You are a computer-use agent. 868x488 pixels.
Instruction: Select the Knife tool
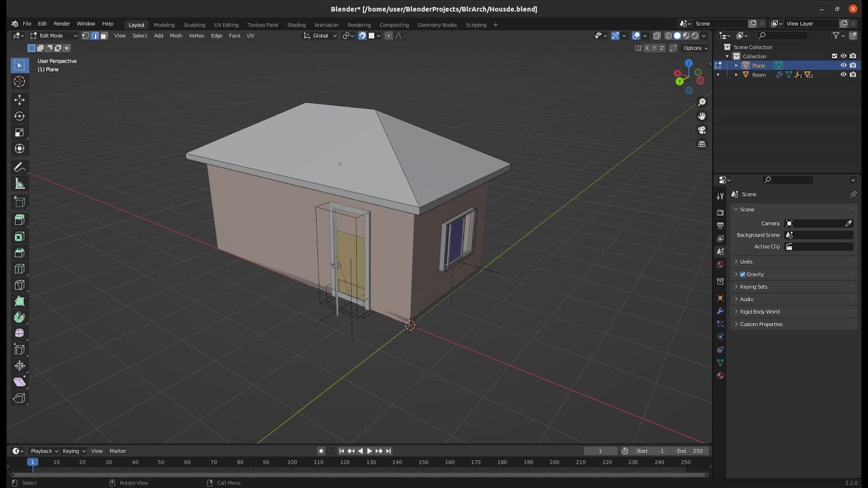tap(20, 285)
